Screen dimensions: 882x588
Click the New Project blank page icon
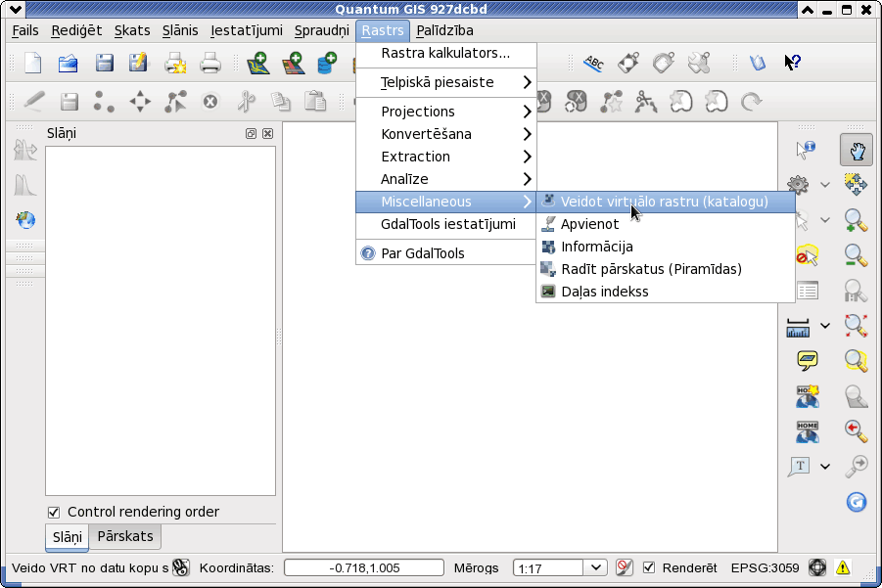coord(32,63)
